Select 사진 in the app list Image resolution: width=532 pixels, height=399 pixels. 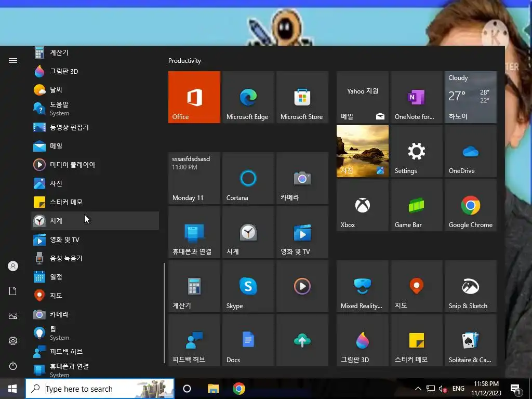95,183
